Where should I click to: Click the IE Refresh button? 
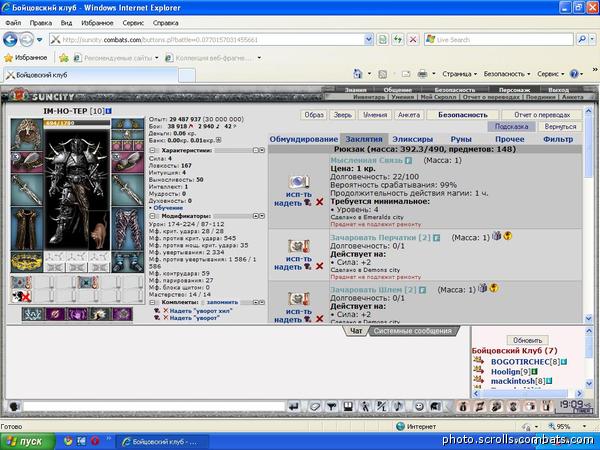(398, 39)
